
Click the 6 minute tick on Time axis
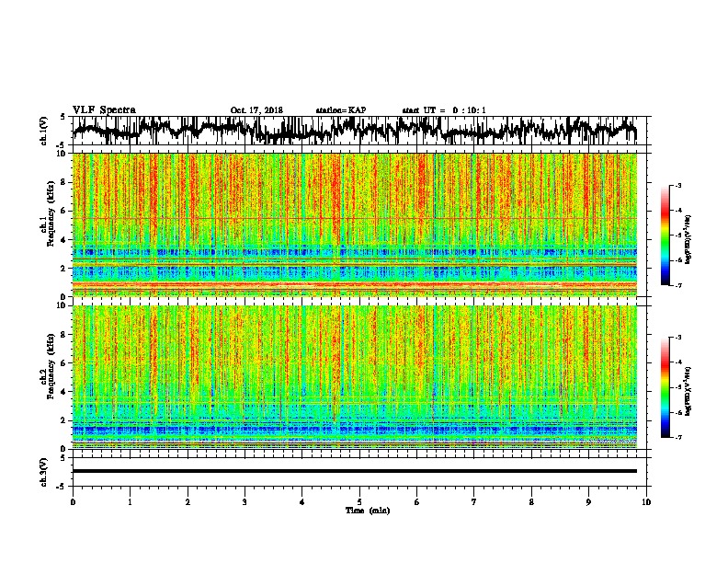click(x=417, y=502)
